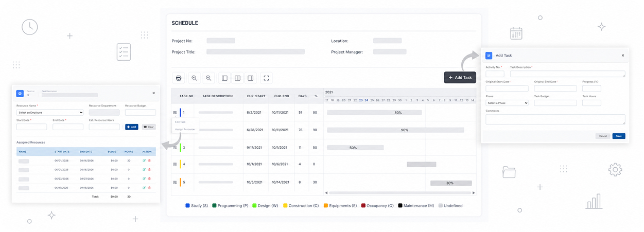The image size is (644, 232).
Task: Click the Construction (C) legend swatch
Action: tap(285, 206)
